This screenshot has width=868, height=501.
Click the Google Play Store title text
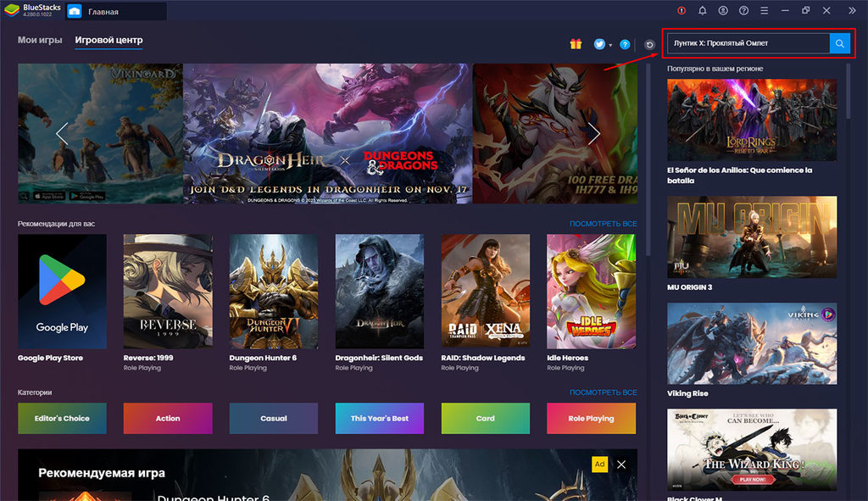click(50, 358)
